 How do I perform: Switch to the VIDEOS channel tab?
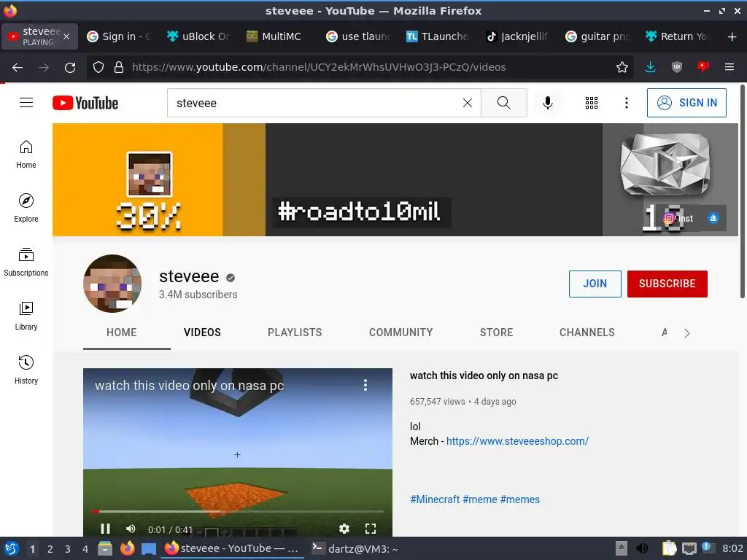[203, 332]
